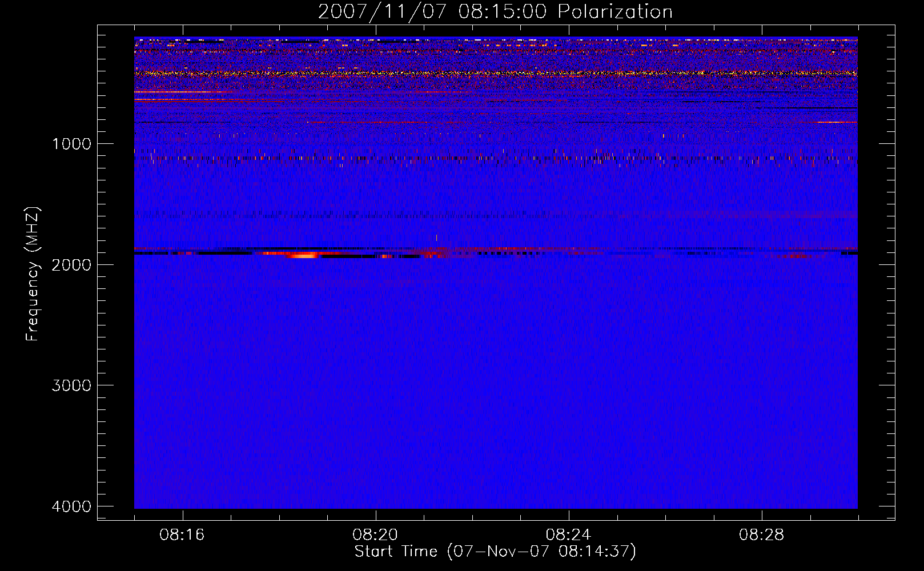
Task: Click the 08:16 time tick label
Action: click(182, 535)
